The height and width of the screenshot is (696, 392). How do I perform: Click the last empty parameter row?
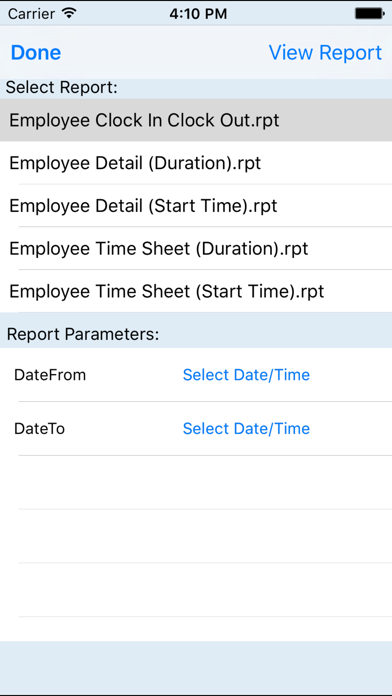(x=196, y=590)
